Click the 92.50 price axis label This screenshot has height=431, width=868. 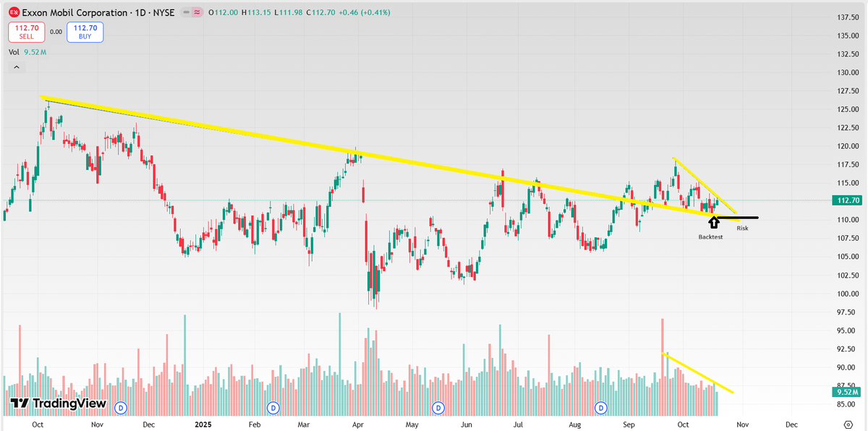(846, 349)
